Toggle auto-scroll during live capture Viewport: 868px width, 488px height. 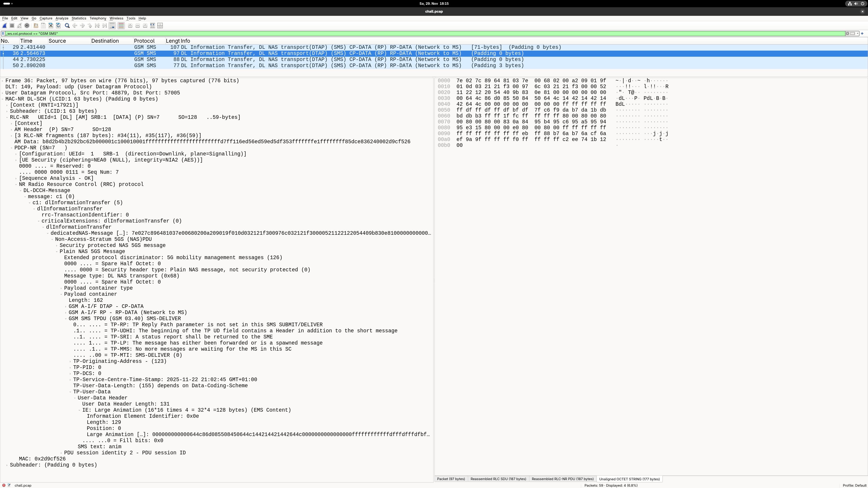[112, 26]
